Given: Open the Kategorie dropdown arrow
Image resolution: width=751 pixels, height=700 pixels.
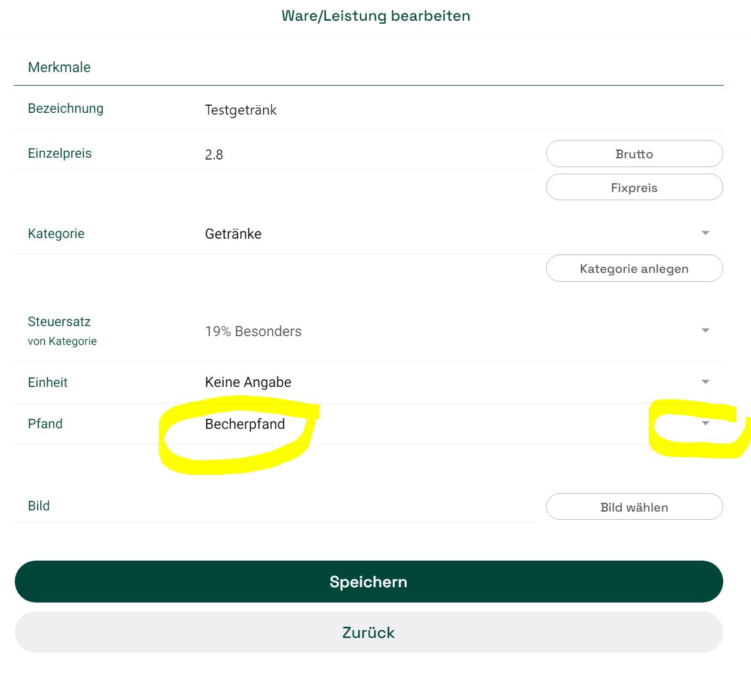Looking at the screenshot, I should click(705, 233).
